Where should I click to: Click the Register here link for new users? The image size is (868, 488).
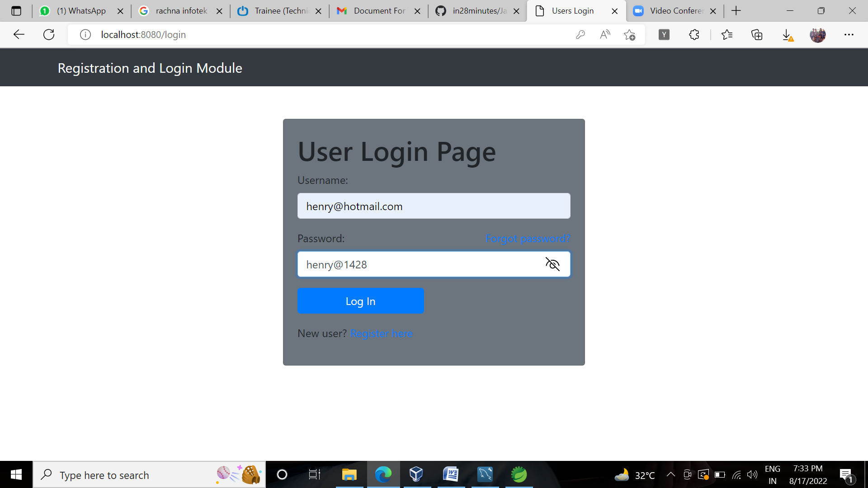click(x=381, y=333)
